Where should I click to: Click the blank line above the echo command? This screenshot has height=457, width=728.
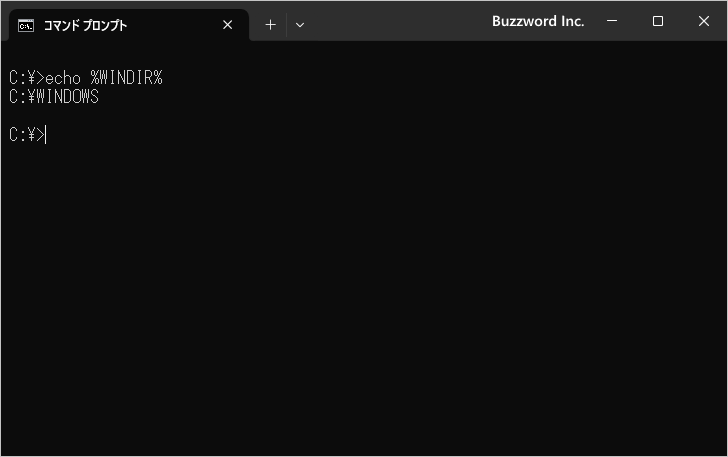(200, 58)
